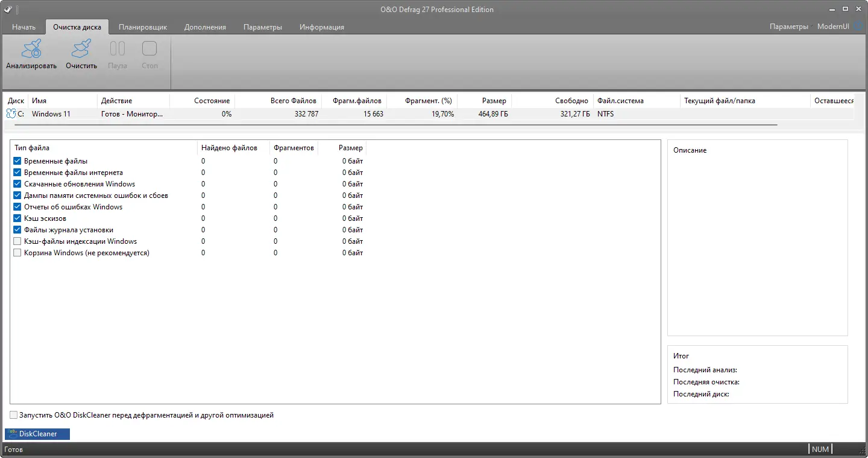This screenshot has width=868, height=458.
Task: Toggle the Скачанные обновления Windows checkbox
Action: coord(17,184)
